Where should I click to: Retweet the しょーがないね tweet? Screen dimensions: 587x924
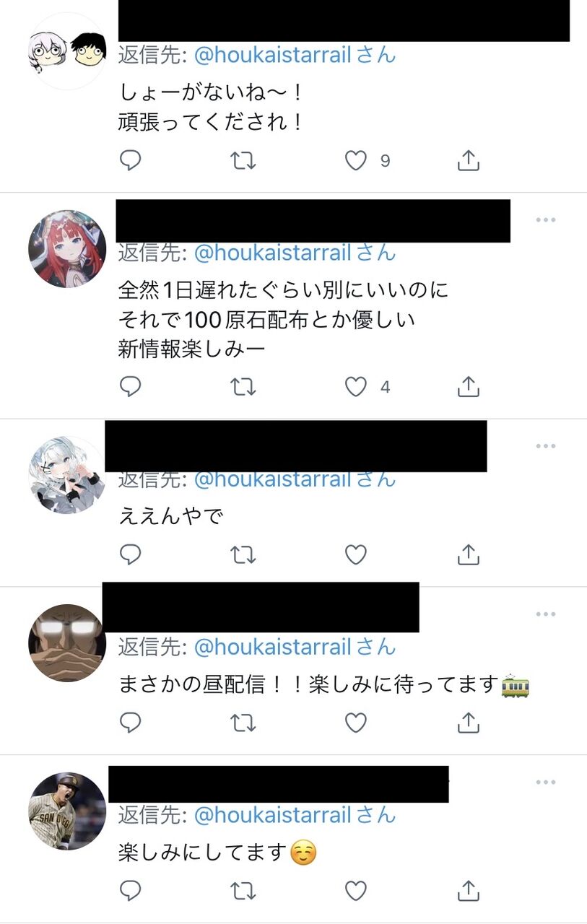(243, 160)
